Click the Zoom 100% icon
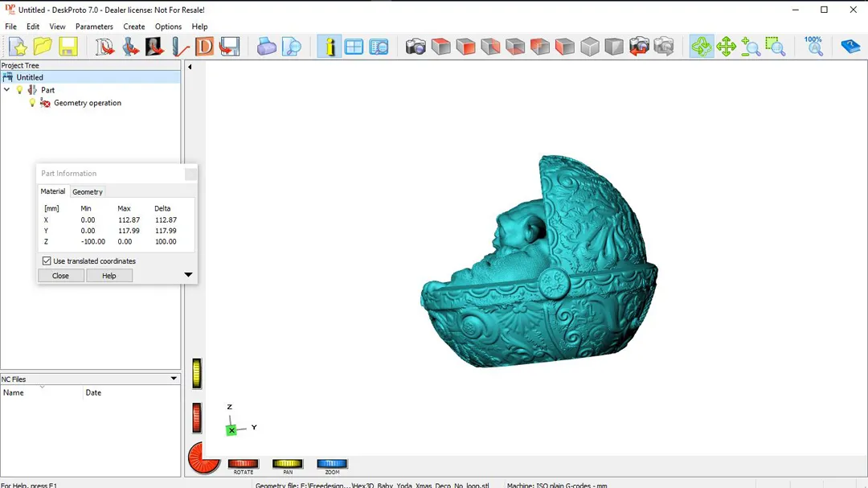This screenshot has width=868, height=488. 813,46
